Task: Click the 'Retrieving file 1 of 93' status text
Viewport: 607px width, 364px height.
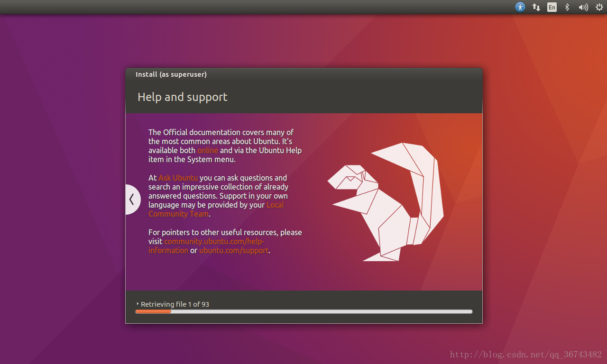Action: [175, 304]
